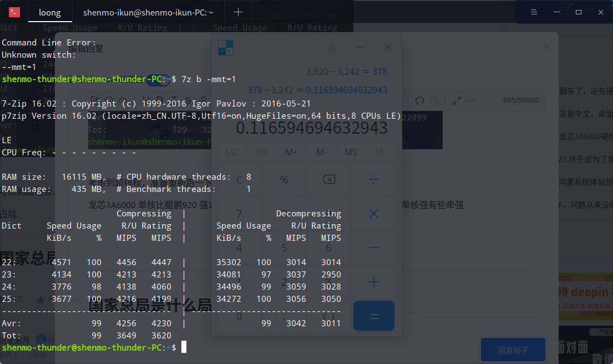Click the percent key in the calculator
Image resolution: width=613 pixels, height=364 pixels.
284,179
